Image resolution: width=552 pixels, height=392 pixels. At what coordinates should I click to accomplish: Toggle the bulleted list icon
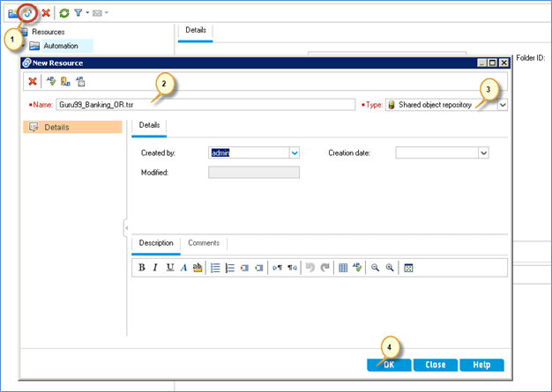coord(215,268)
